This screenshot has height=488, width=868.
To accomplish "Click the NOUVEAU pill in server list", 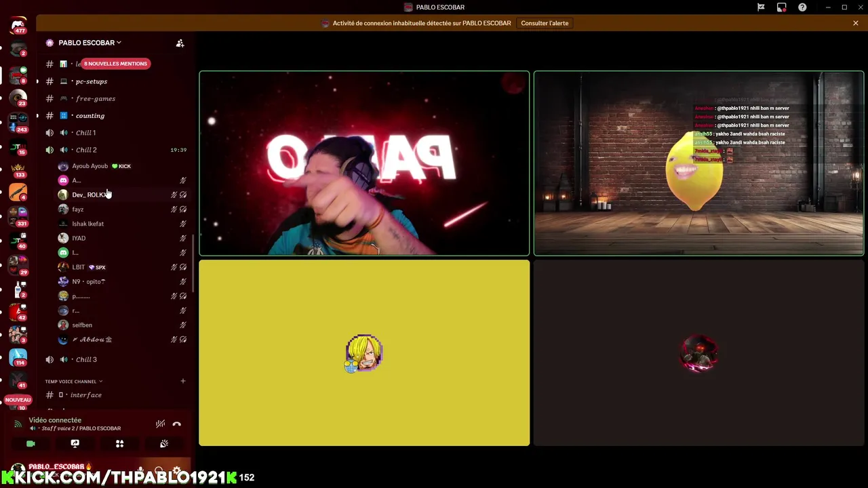I will click(x=18, y=400).
